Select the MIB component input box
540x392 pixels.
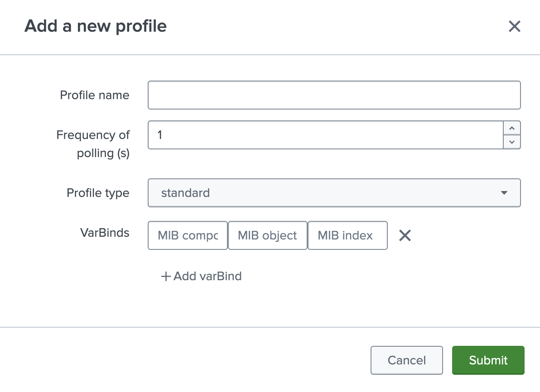click(x=188, y=235)
